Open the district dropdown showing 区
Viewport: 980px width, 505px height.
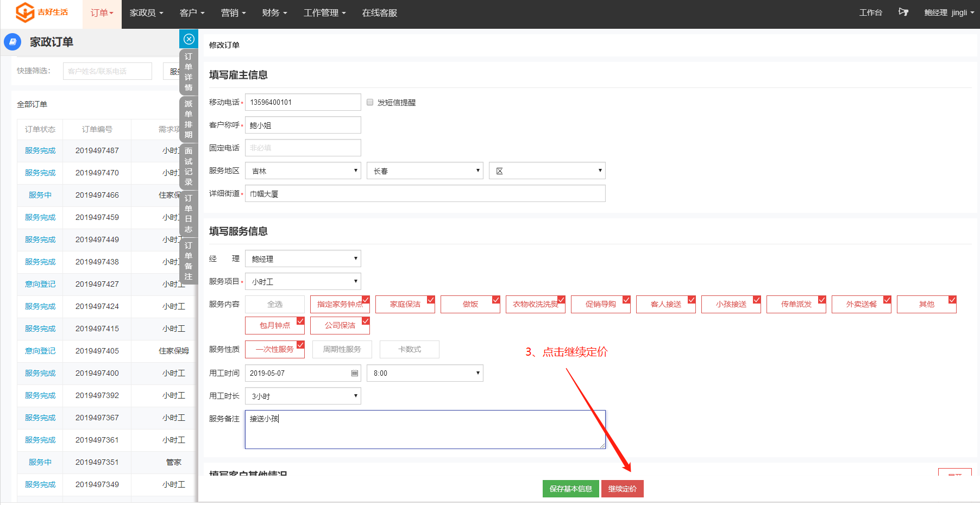coord(547,171)
